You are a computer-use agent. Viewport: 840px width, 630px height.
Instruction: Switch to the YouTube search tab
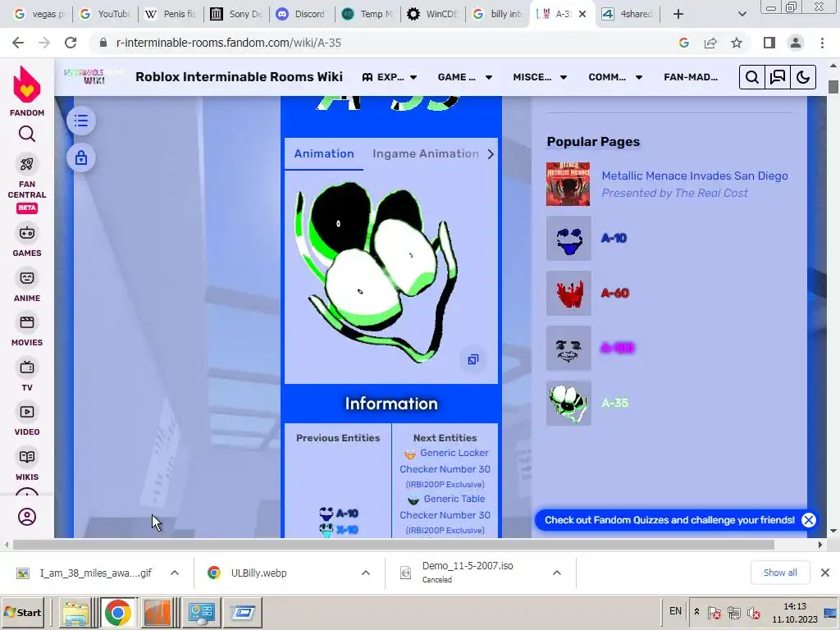(106, 14)
